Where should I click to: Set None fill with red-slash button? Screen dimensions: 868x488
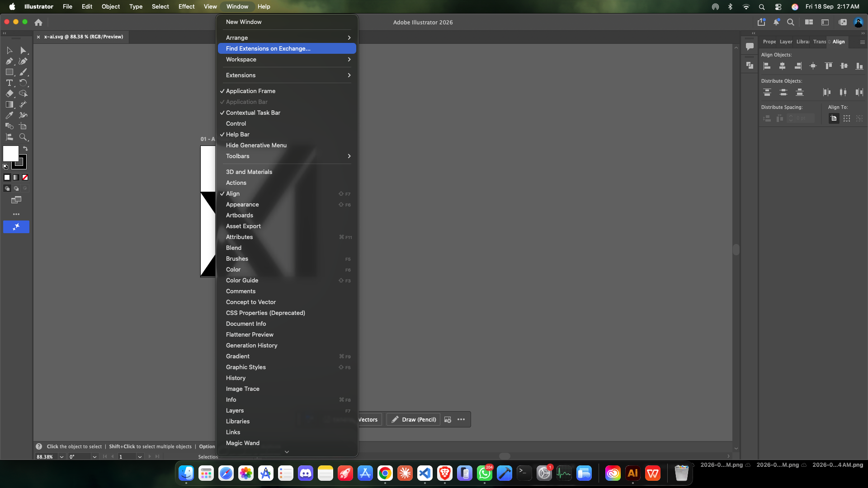pos(25,178)
